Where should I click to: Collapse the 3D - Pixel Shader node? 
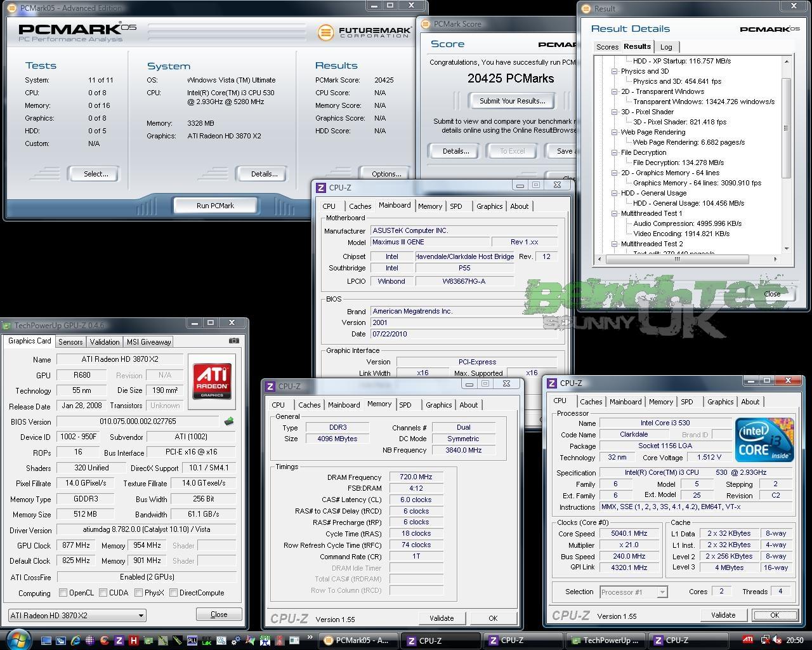pos(614,112)
